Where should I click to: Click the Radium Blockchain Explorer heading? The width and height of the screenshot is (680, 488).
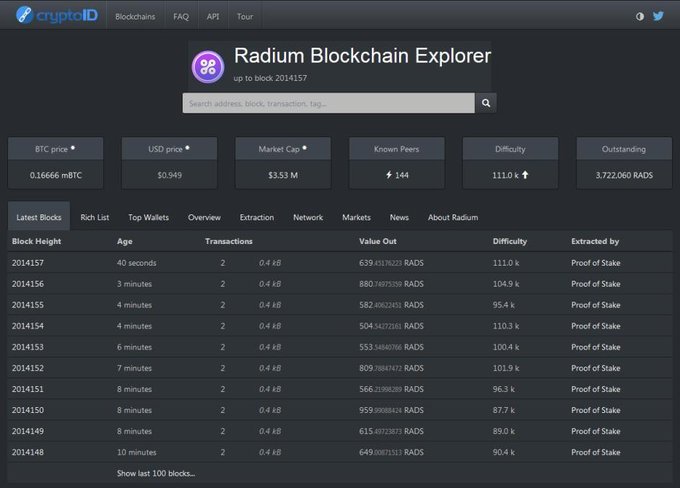(x=363, y=56)
